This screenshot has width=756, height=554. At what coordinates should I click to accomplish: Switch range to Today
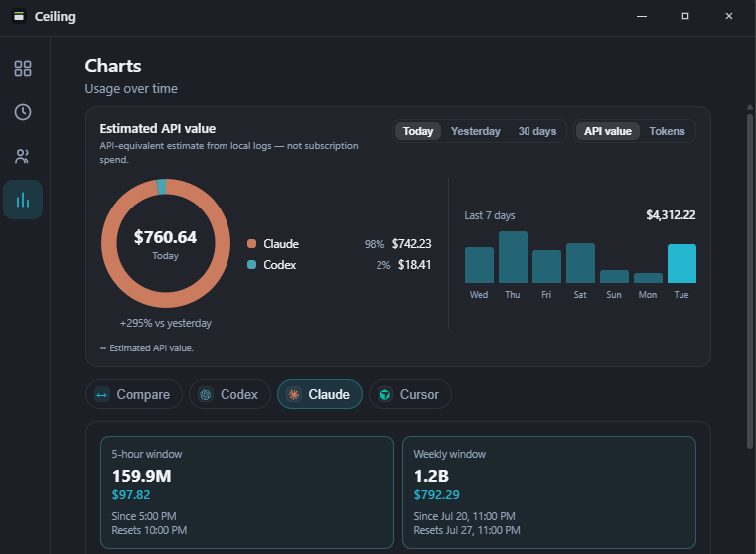418,131
